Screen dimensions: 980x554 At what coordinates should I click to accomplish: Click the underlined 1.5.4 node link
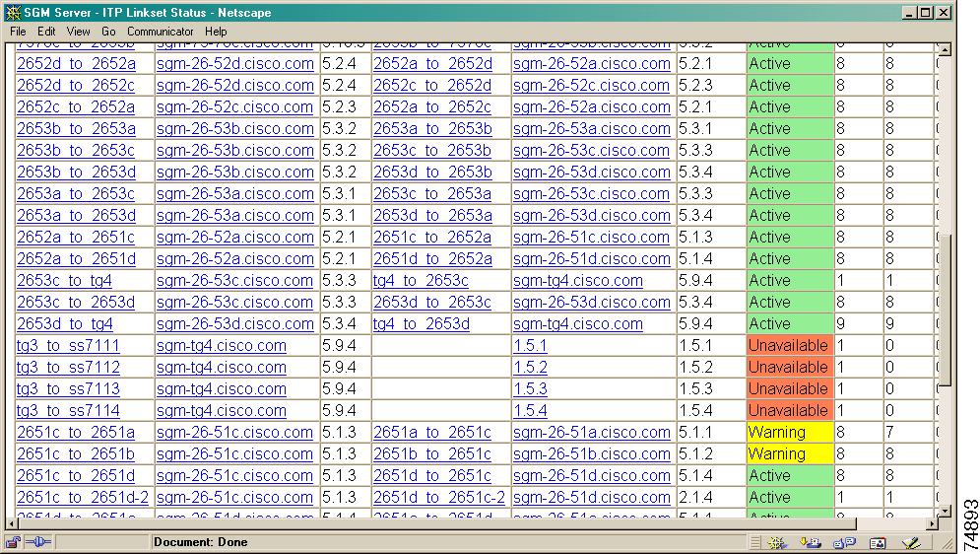click(530, 411)
